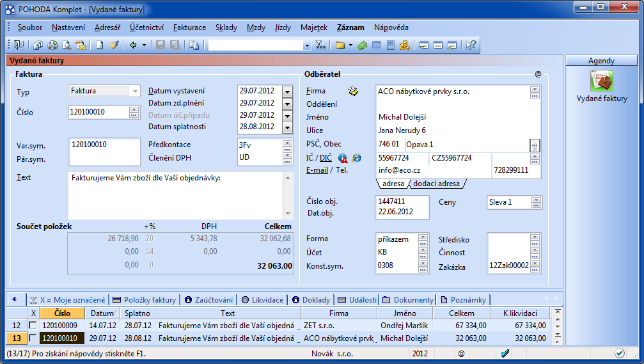This screenshot has height=364, width=644.
Task: Open the Ceny Sleva 1 list button
Action: tap(536, 202)
